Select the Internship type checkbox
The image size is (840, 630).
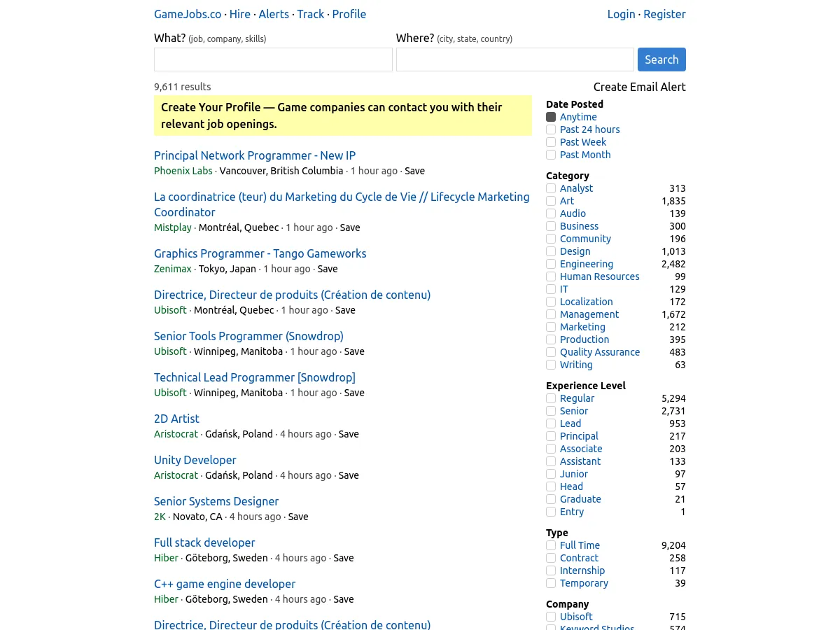(551, 570)
